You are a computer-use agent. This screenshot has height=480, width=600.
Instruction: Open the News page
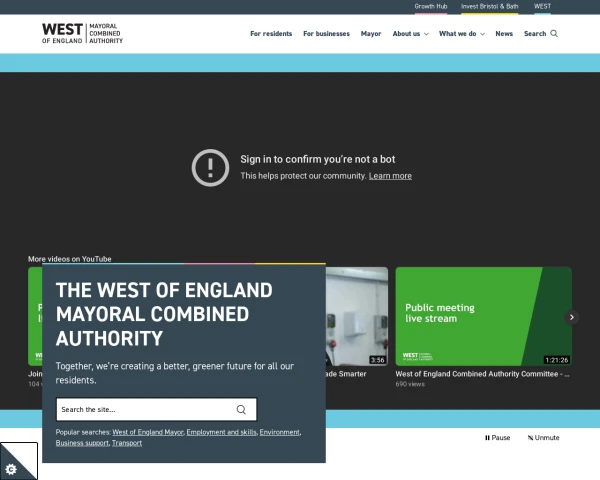(504, 34)
